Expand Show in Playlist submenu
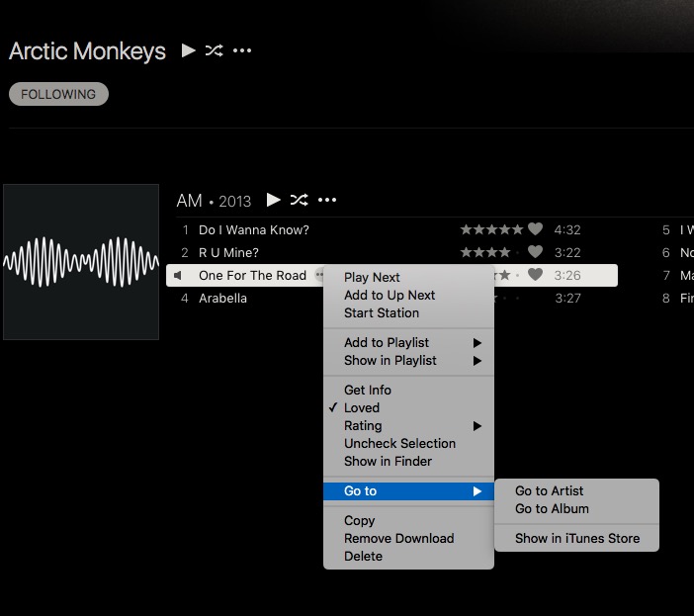 tap(408, 361)
